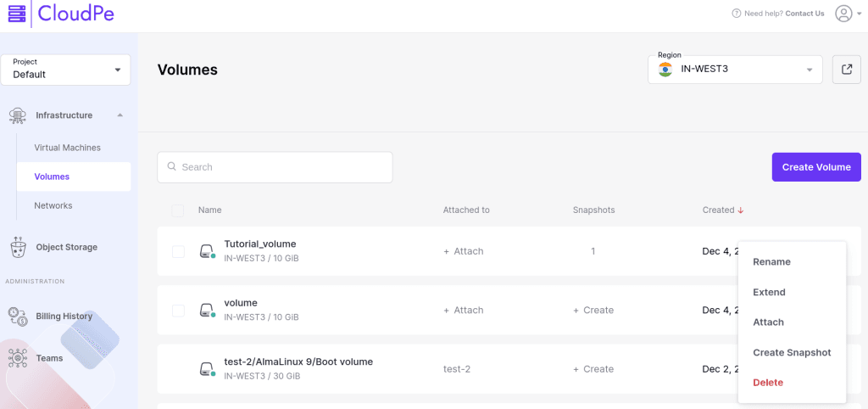Screen dimensions: 868x409
Task: Click the Object Storage bucket icon
Action: coord(19,247)
